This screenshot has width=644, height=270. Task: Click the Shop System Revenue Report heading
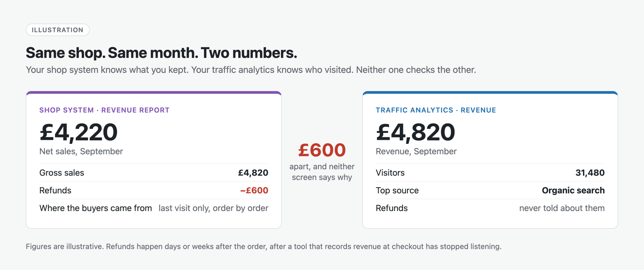click(104, 110)
